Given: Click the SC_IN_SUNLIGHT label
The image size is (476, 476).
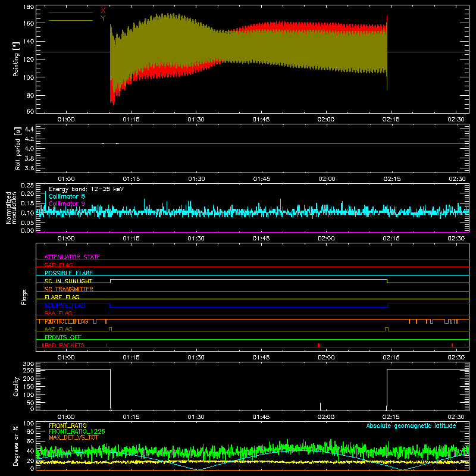Looking at the screenshot, I should [x=68, y=281].
